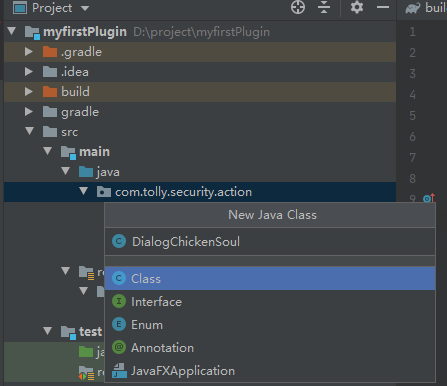The image size is (447, 386).
Task: Choose Enum from the type list
Action: [270, 325]
